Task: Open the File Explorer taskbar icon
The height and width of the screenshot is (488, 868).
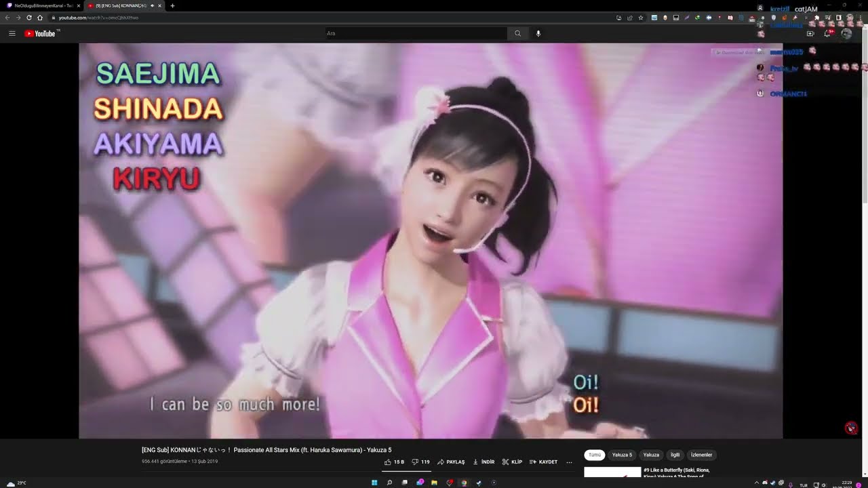Action: coord(434,483)
